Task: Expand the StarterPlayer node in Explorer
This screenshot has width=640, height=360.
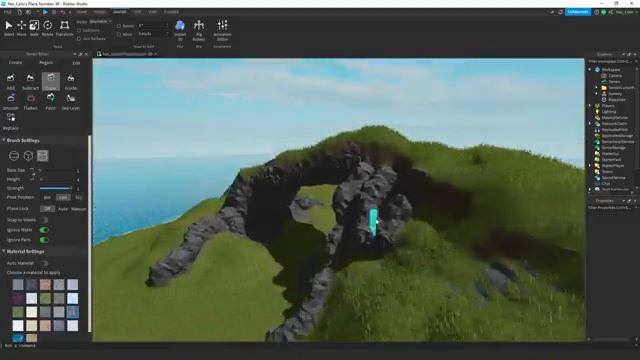Action: coord(590,166)
